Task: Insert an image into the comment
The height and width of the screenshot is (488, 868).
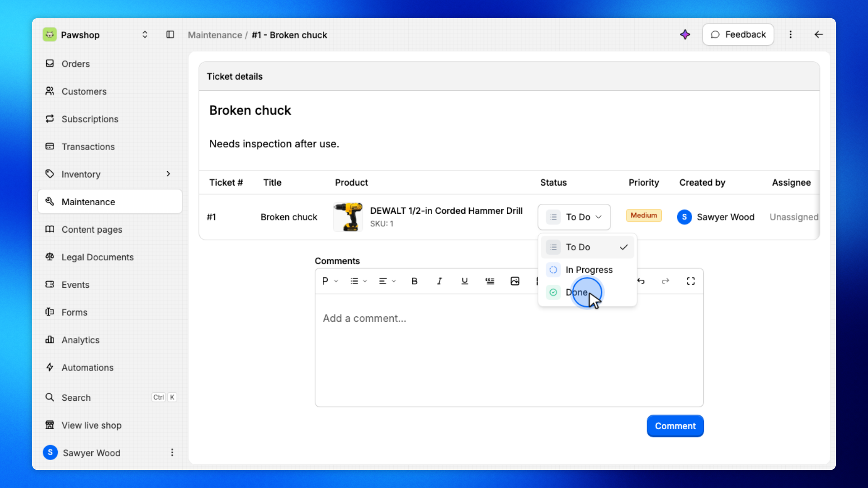Action: 515,281
